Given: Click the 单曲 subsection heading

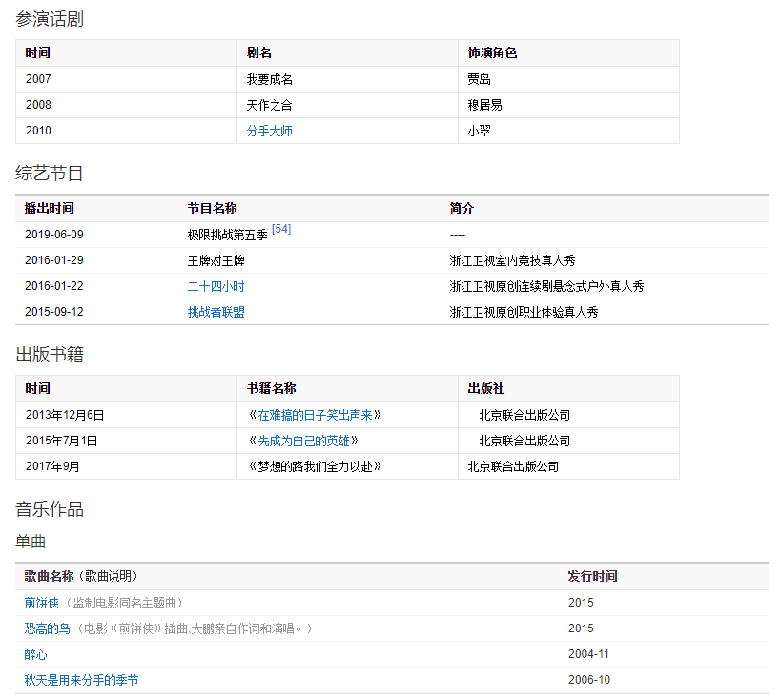Looking at the screenshot, I should coord(31,542).
